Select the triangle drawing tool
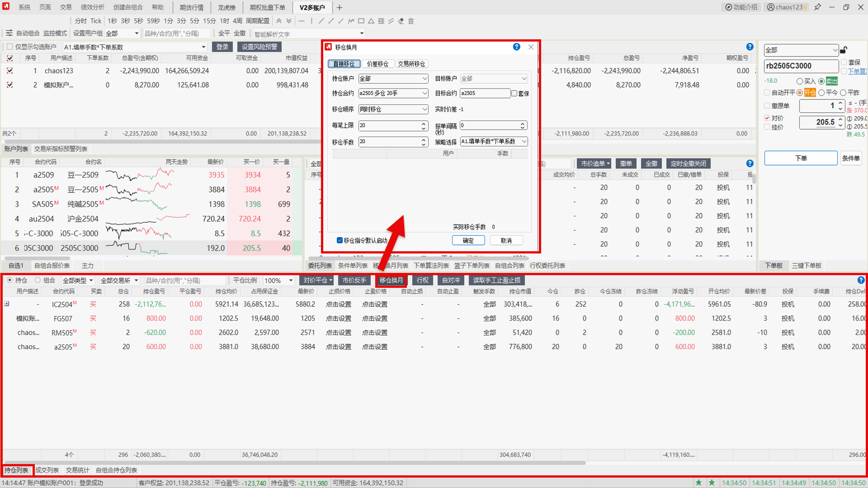Image resolution: width=868 pixels, height=488 pixels. pyautogui.click(x=371, y=21)
